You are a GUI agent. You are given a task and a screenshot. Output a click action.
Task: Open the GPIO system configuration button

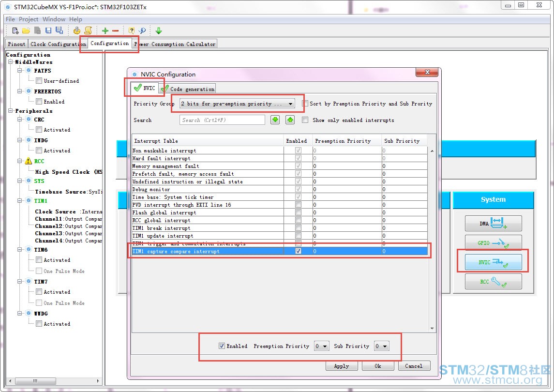[493, 243]
